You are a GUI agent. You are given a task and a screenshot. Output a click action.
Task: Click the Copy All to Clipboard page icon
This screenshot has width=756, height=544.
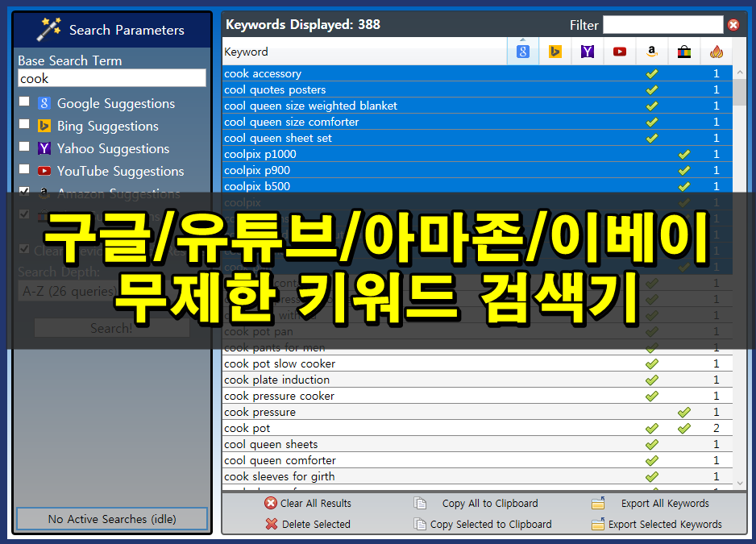click(x=420, y=503)
